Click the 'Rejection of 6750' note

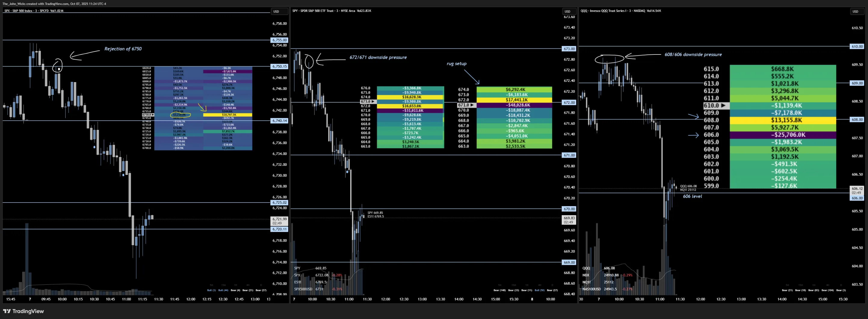pos(123,49)
